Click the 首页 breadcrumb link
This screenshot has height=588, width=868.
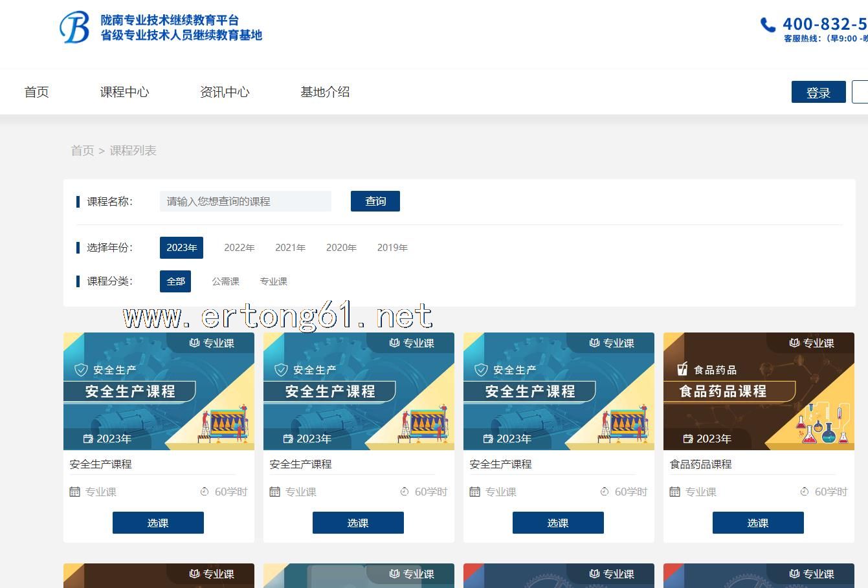(82, 151)
